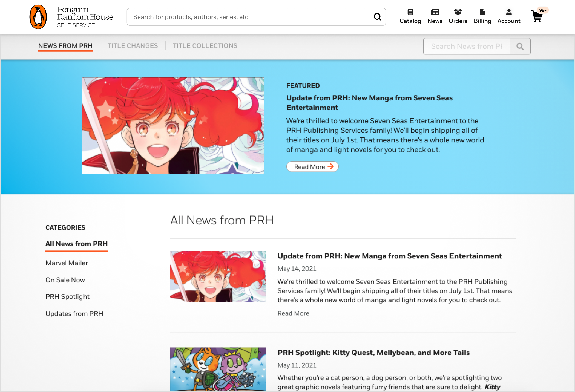This screenshot has width=575, height=392.
Task: Click the featured red-haired manga banner image
Action: tap(173, 125)
